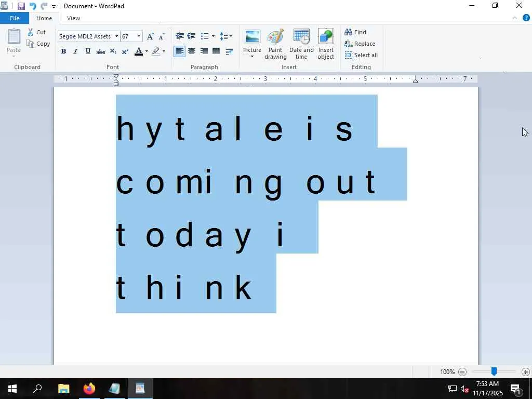Open Find dialog
Screen dimensions: 532x399
coord(355,32)
